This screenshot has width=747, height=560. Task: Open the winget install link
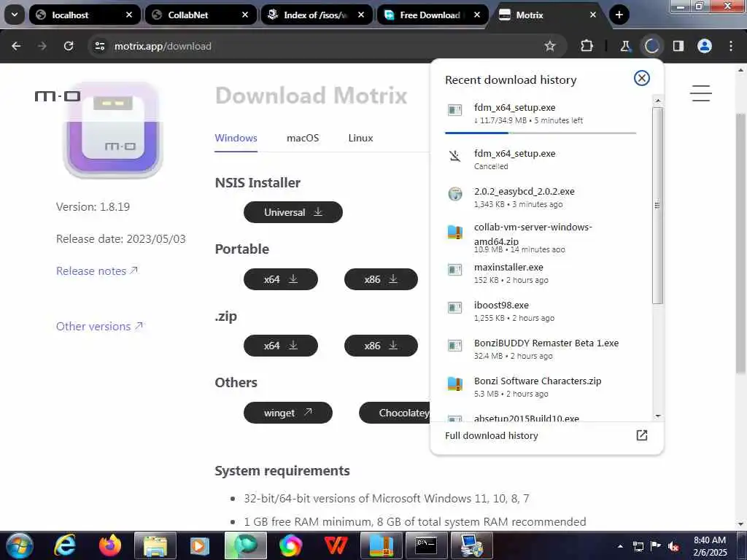click(287, 413)
